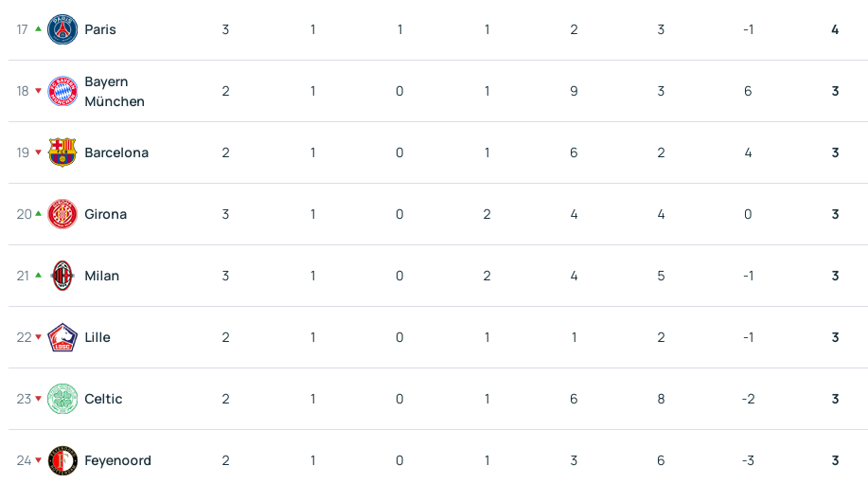Click Bayern München goal difference value 6
The image size is (868, 484).
click(x=748, y=91)
